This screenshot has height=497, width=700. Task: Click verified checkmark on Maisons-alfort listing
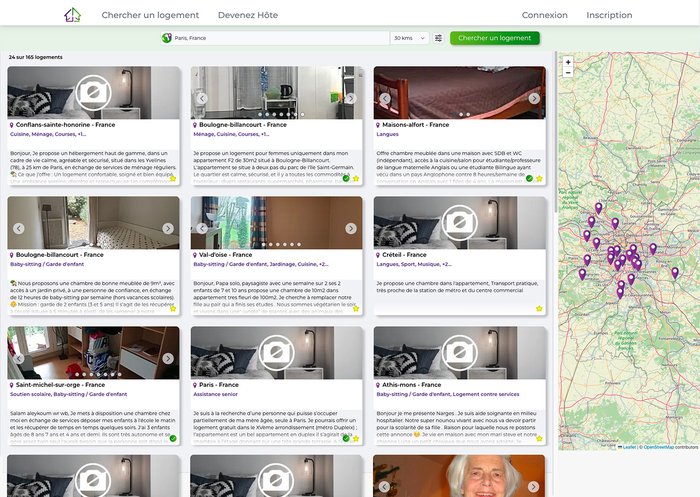pyautogui.click(x=529, y=179)
